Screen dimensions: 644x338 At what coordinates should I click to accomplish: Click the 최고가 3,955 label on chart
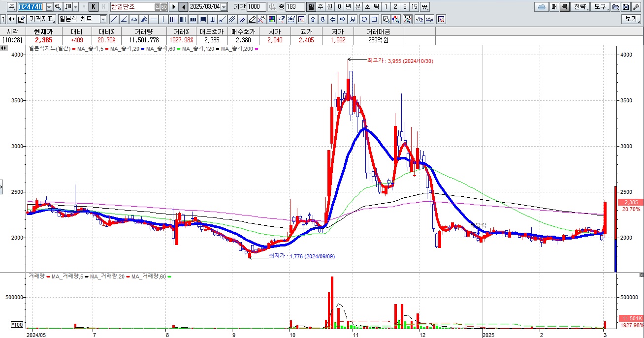tap(400, 61)
